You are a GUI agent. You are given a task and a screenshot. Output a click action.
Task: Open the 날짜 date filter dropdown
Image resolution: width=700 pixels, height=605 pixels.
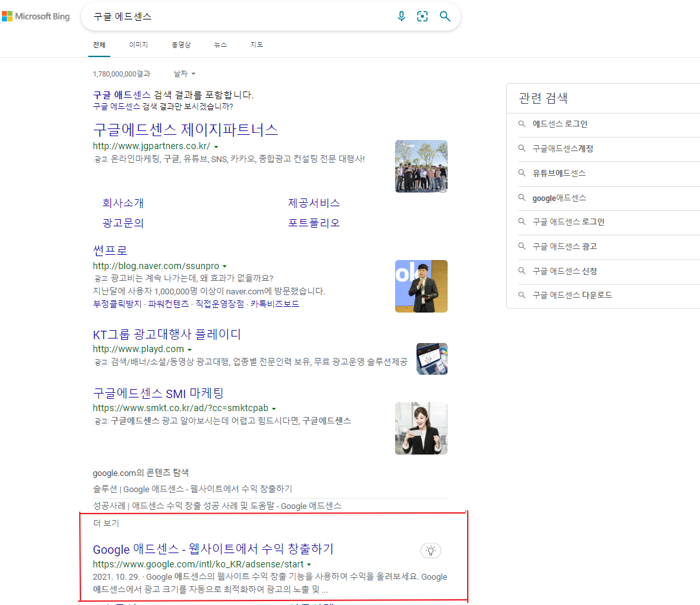point(184,74)
